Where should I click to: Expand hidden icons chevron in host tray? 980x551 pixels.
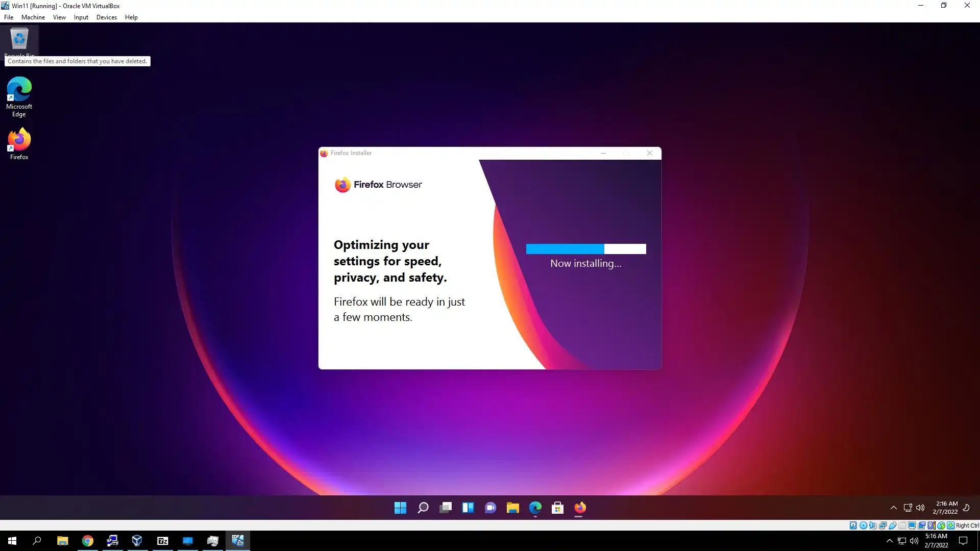[889, 541]
